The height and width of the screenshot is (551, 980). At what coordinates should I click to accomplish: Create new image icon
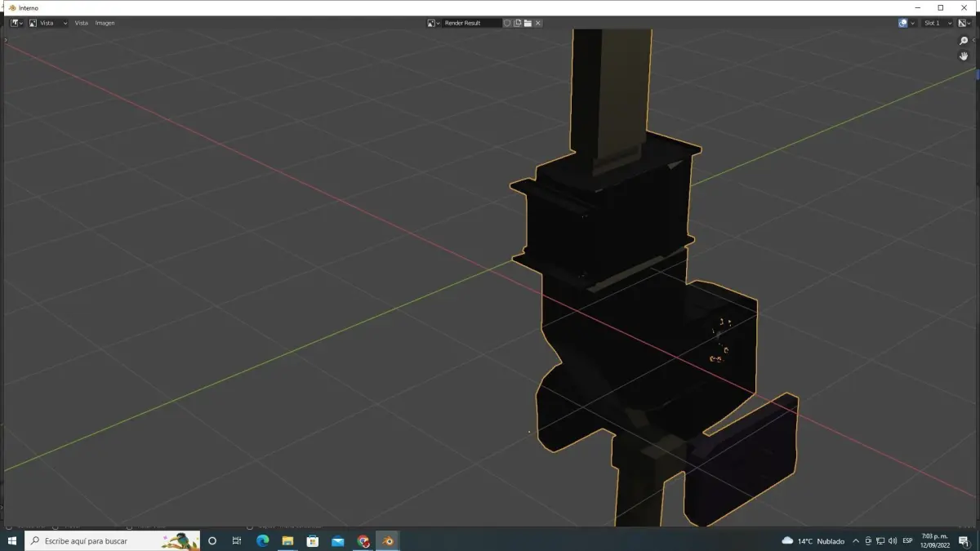518,23
